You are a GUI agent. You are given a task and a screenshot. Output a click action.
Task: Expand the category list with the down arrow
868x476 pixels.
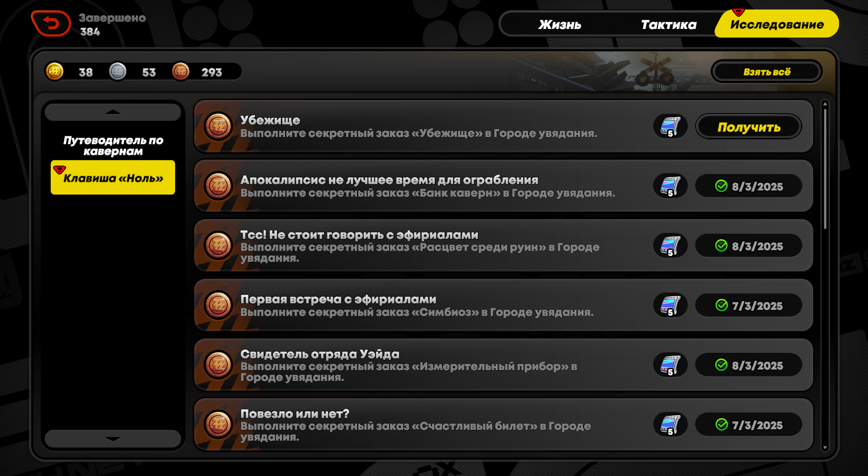click(x=113, y=438)
